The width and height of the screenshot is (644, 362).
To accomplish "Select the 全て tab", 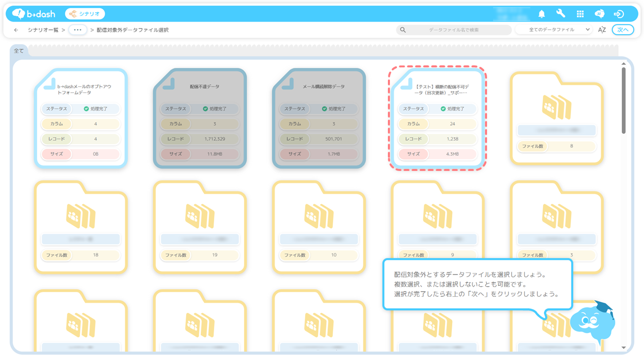I will point(19,50).
